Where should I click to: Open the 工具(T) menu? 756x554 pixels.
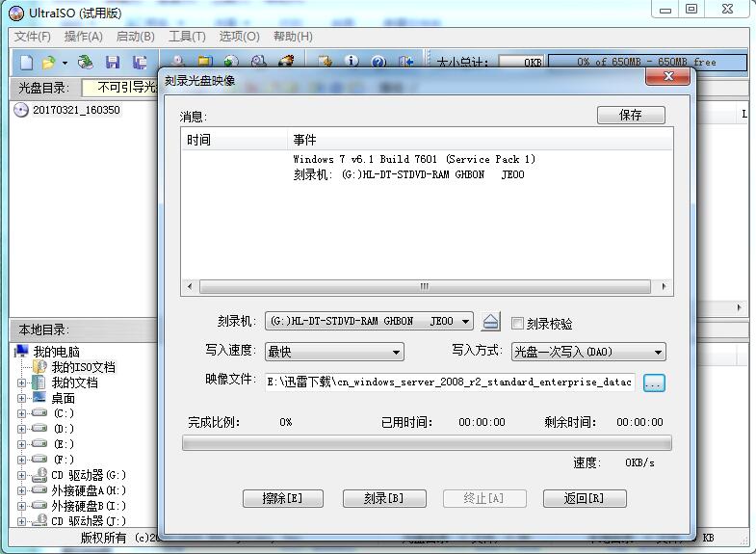[x=187, y=37]
